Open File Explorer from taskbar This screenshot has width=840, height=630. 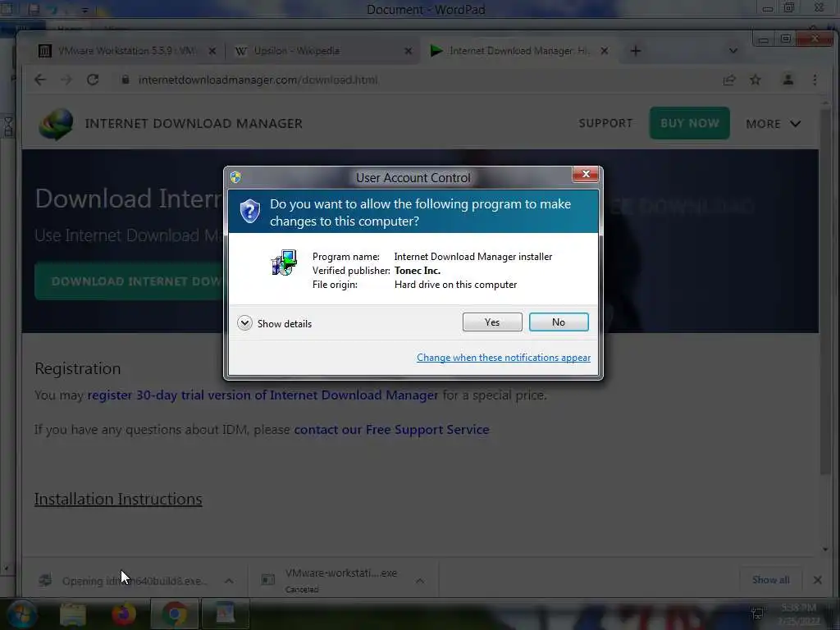[x=73, y=614]
